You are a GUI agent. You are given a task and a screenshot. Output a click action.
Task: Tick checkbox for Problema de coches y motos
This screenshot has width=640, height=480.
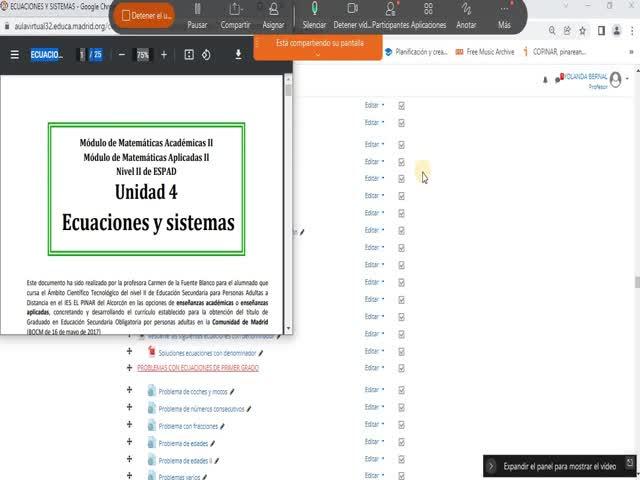tap(402, 390)
